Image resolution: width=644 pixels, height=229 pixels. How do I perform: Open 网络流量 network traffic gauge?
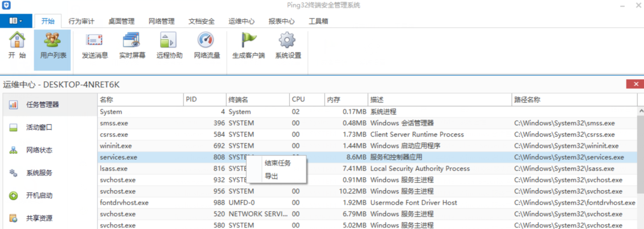coord(207,46)
